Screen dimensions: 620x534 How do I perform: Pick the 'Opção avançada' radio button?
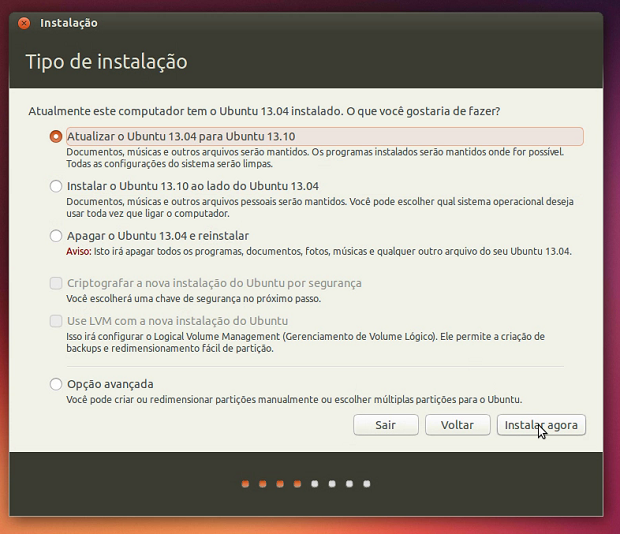56,384
